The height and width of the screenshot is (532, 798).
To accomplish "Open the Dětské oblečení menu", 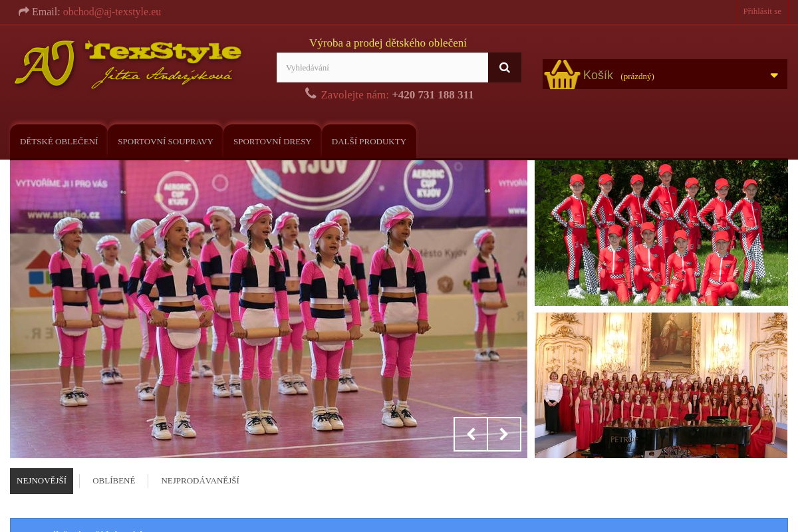I will click(59, 142).
